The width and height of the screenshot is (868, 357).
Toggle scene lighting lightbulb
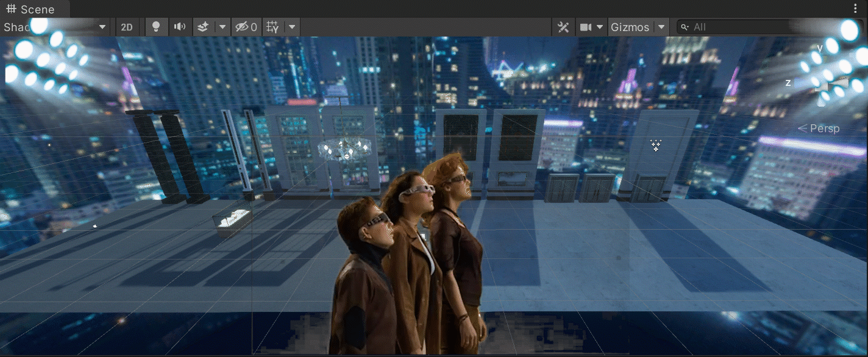point(157,27)
